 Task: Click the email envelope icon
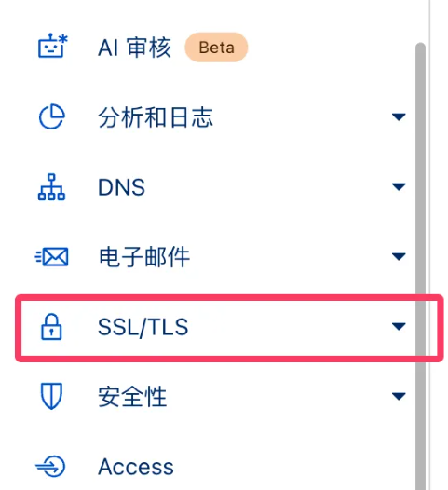51,257
